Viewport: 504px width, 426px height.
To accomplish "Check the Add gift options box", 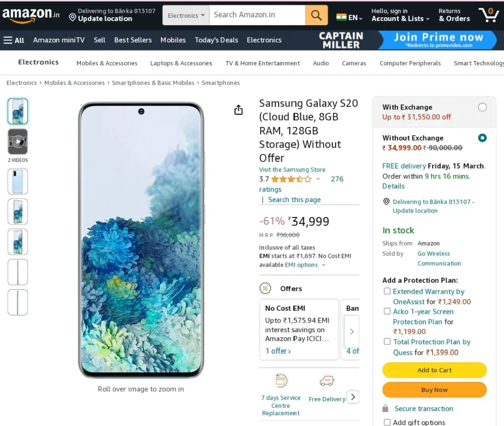I will (387, 422).
